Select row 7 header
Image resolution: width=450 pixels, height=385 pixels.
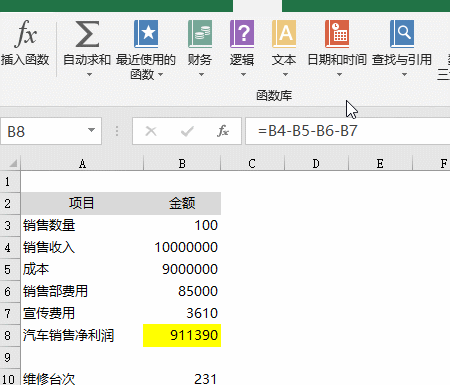(10, 313)
